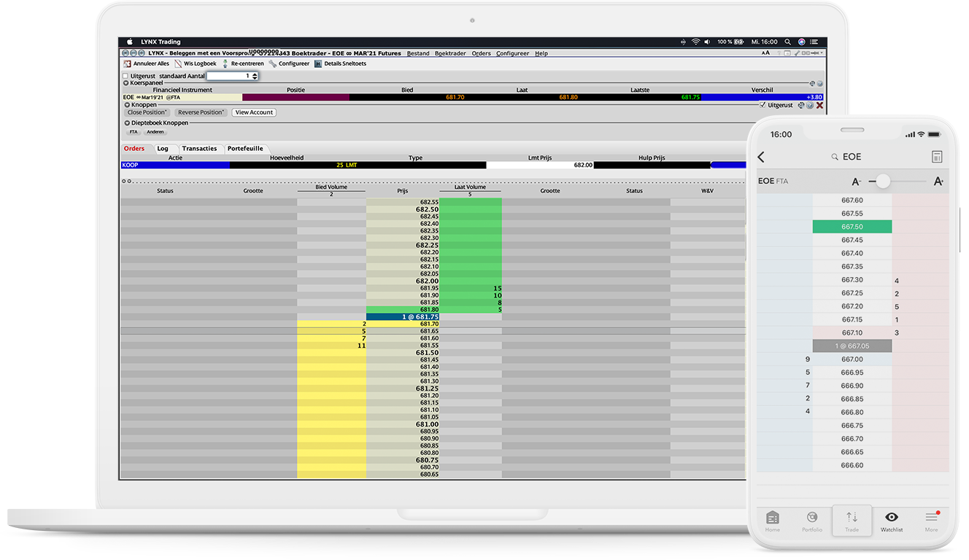Screen dimensions: 969x560
Task: Tap the magnifier icon next to EOE
Action: tap(835, 157)
